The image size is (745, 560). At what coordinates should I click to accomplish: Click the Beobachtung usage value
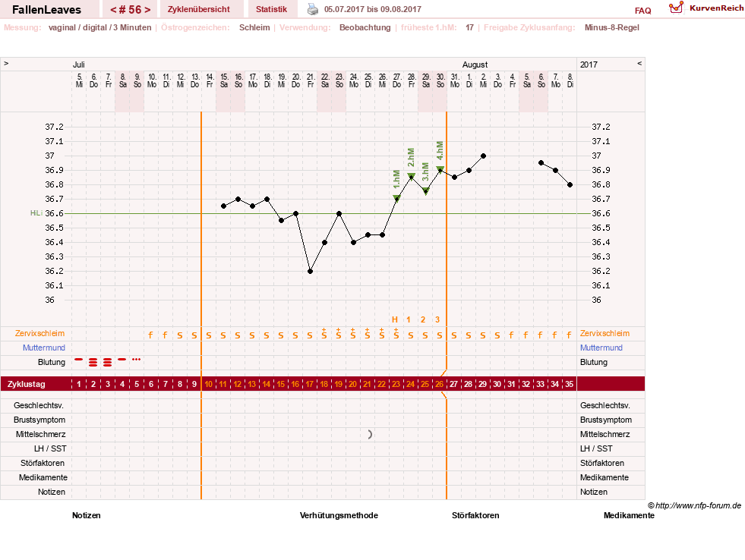365,27
